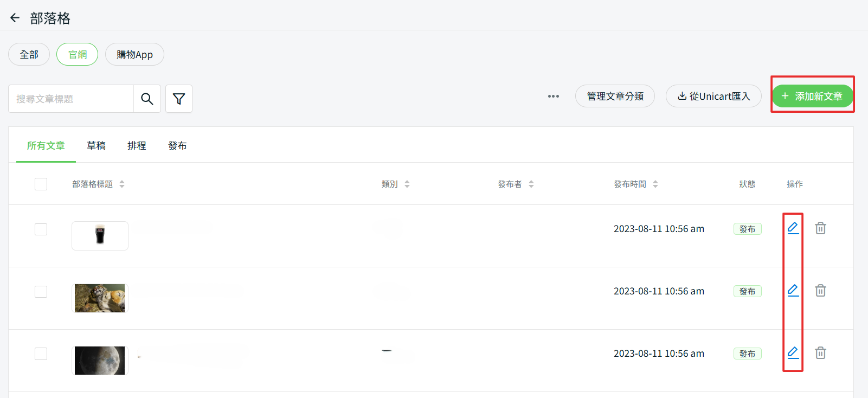Sort by 類別 column arrows
Viewport: 868px width, 398px height.
(x=407, y=184)
